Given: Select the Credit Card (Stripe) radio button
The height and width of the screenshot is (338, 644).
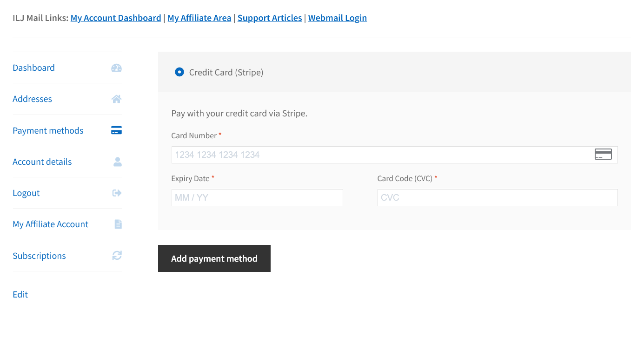Looking at the screenshot, I should click(179, 72).
